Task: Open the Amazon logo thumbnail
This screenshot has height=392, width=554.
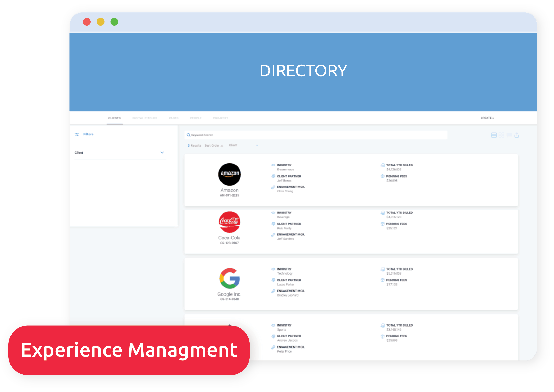Action: [229, 174]
